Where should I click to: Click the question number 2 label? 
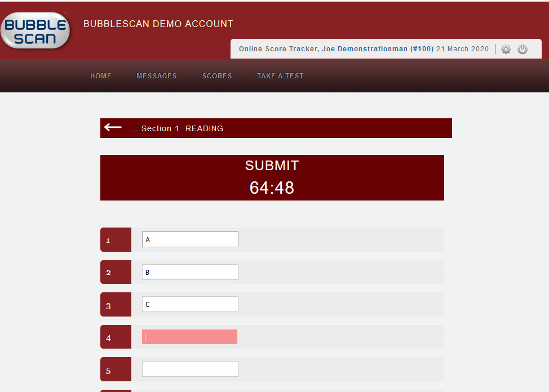tap(116, 272)
